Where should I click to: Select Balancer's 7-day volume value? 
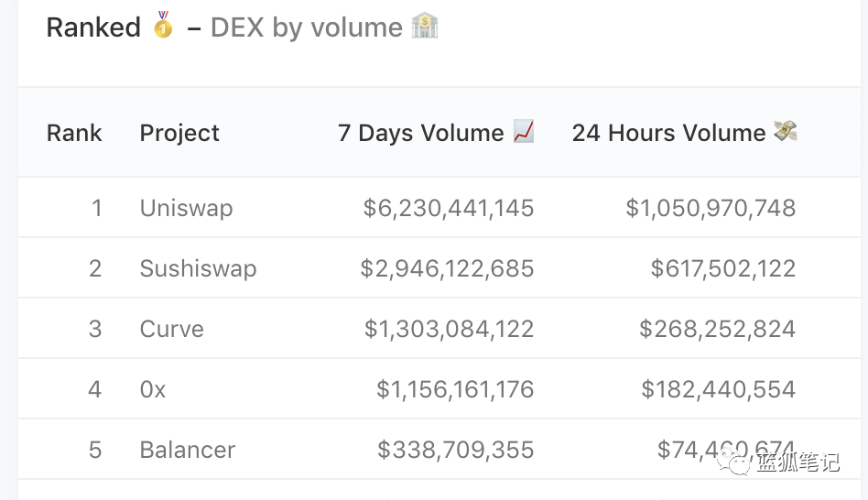(455, 450)
